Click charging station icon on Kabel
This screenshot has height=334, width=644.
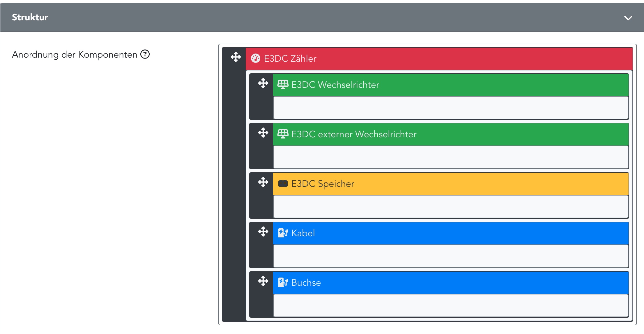tap(282, 233)
